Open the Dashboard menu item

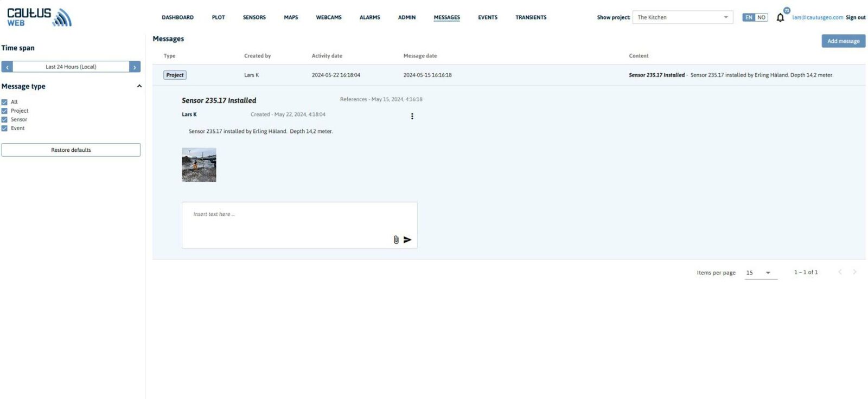[x=177, y=17]
